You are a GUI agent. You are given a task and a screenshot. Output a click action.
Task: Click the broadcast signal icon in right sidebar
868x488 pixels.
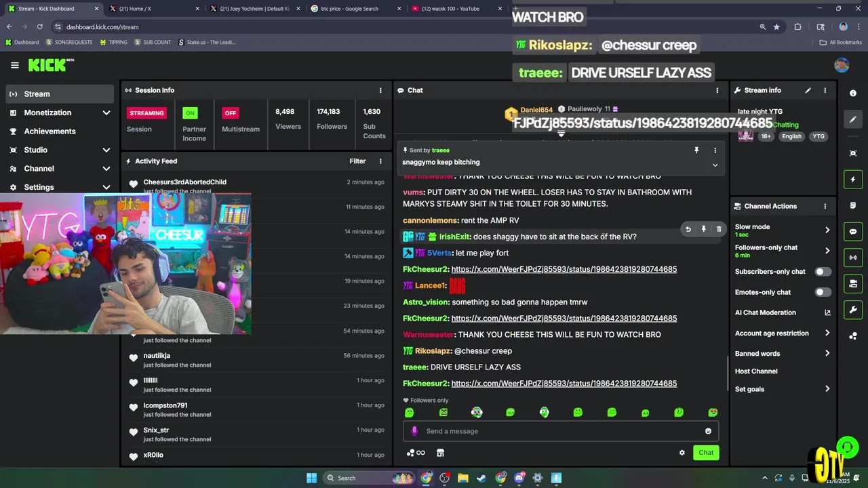coord(853,258)
